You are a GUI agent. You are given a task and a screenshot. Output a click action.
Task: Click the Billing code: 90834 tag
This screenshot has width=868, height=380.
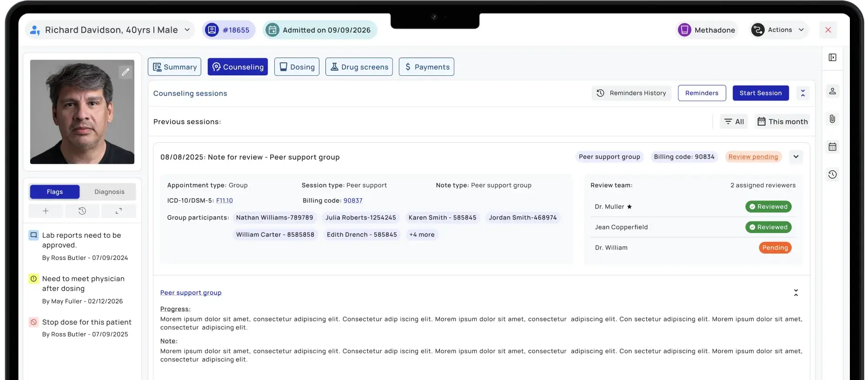click(684, 157)
